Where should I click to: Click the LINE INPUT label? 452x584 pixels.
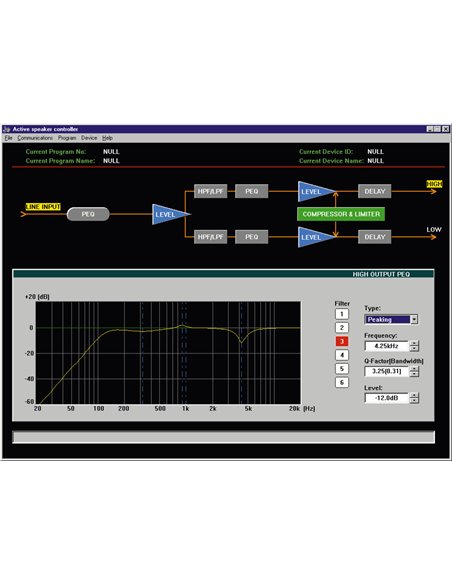(43, 207)
